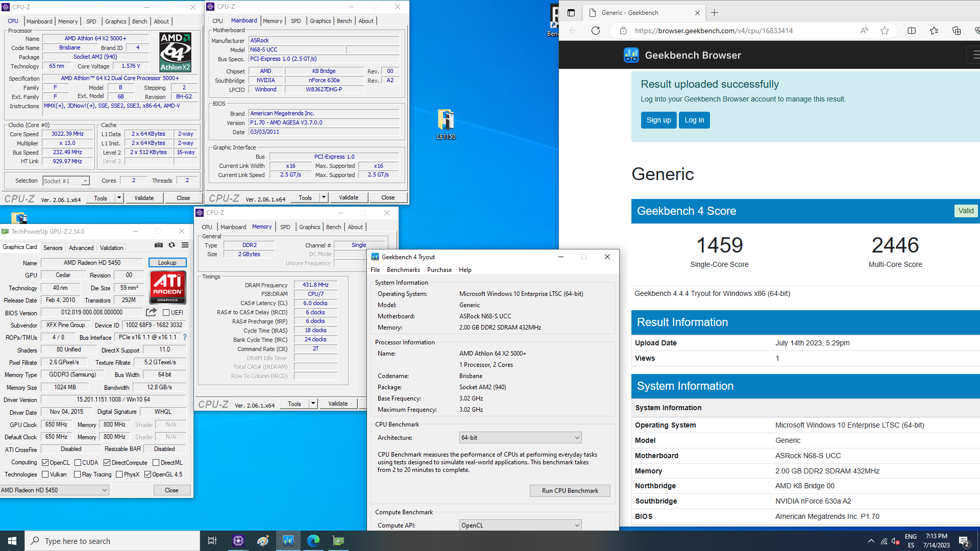The image size is (980, 551).
Task: Open the Architecture 64-bit dropdown
Action: 520,438
